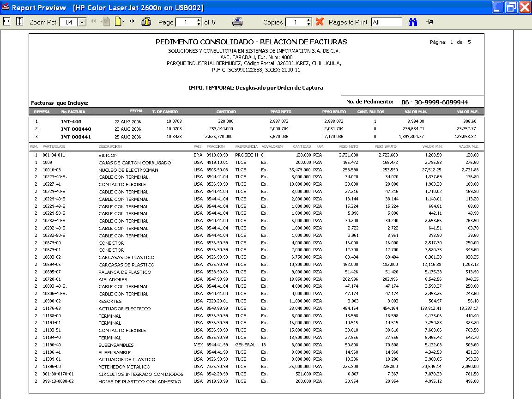The width and height of the screenshot is (532, 399).
Task: Click 'SUBENSAMBLES' in the MEX row
Action: (116, 345)
